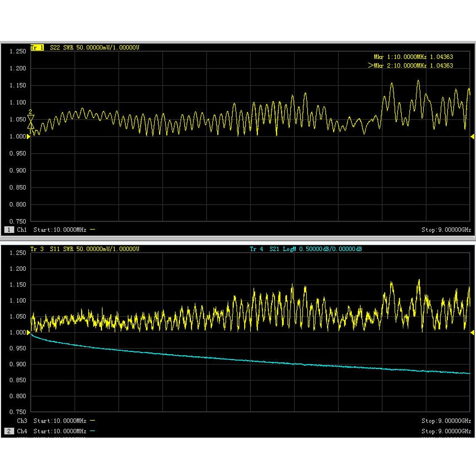Screen dimensions: 476x476
Task: Click the Ch1 yellow trace color dash
Action: (x=93, y=230)
